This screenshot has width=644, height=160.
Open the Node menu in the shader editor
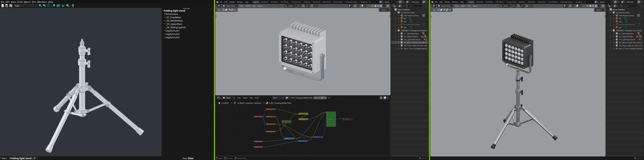(257, 97)
